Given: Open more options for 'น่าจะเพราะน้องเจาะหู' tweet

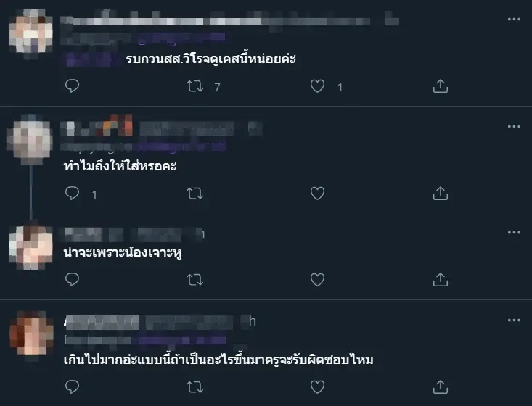Looking at the screenshot, I should 514,233.
